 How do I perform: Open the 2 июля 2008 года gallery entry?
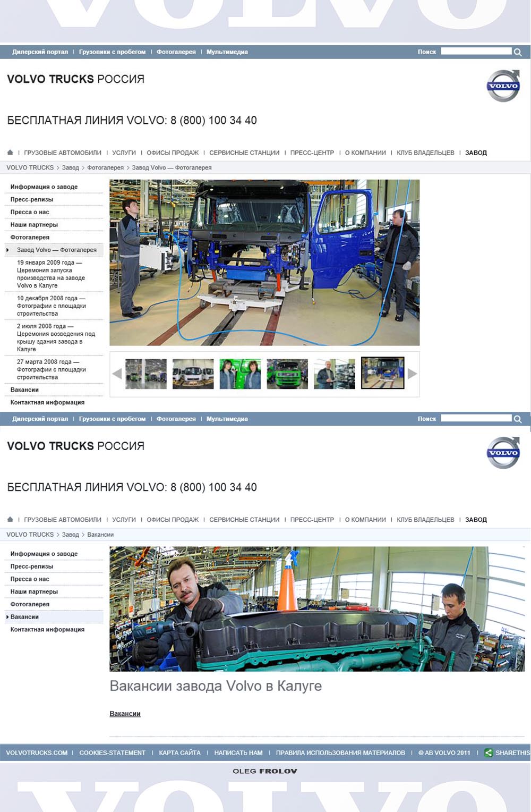[56, 337]
